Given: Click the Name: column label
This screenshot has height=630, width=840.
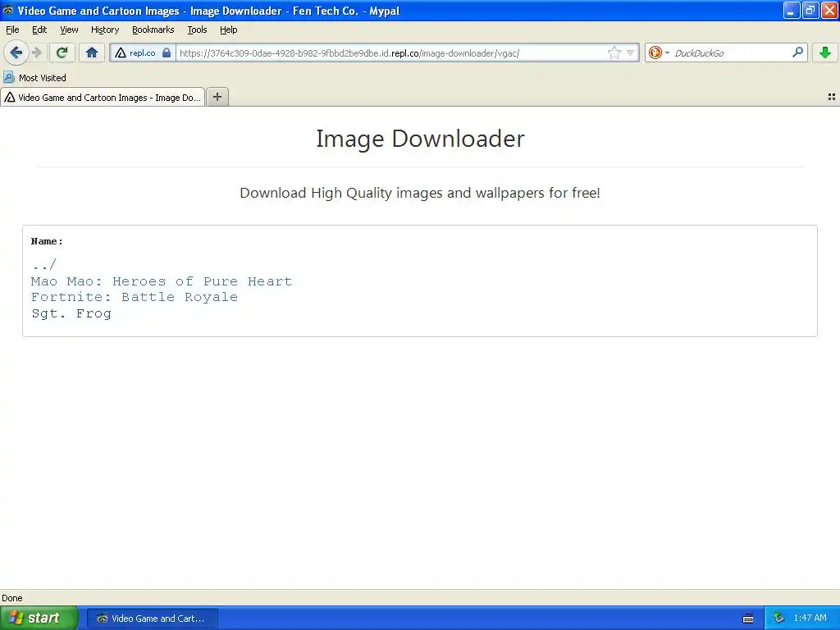Looking at the screenshot, I should (47, 242).
